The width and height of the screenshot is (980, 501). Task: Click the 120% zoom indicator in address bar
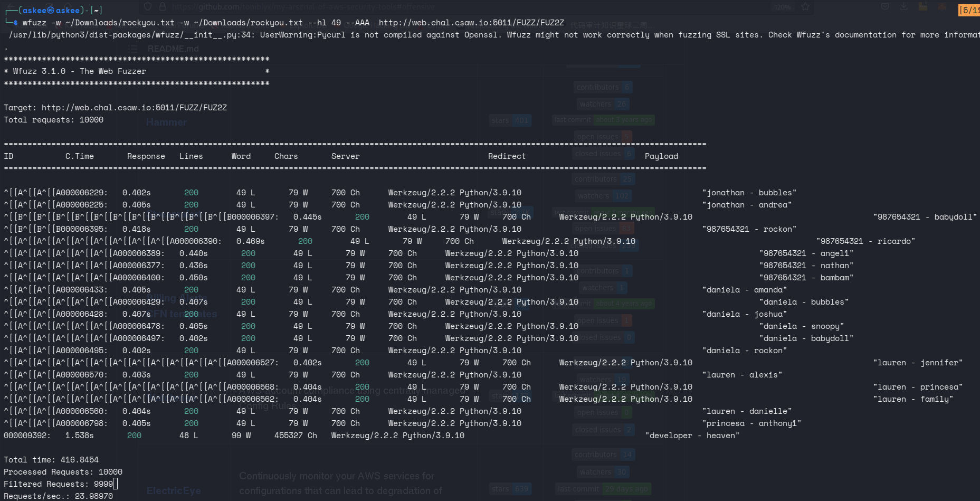pos(783,7)
